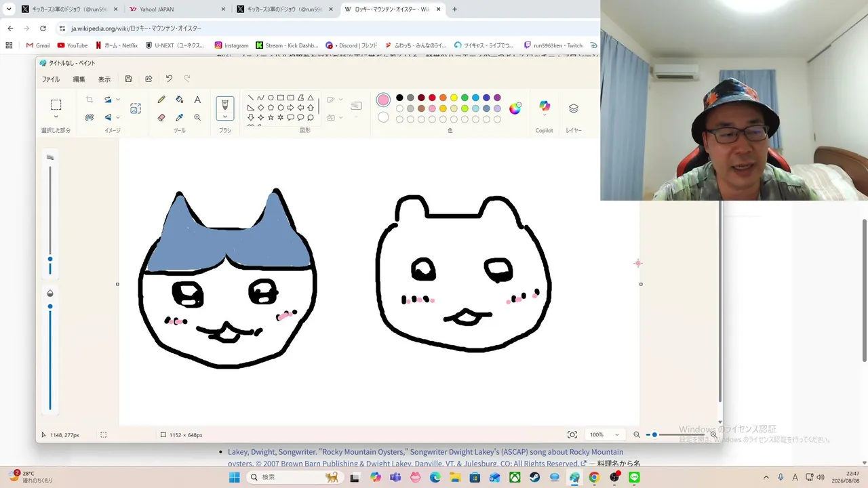Click the zoom out magnifier icon

click(637, 434)
